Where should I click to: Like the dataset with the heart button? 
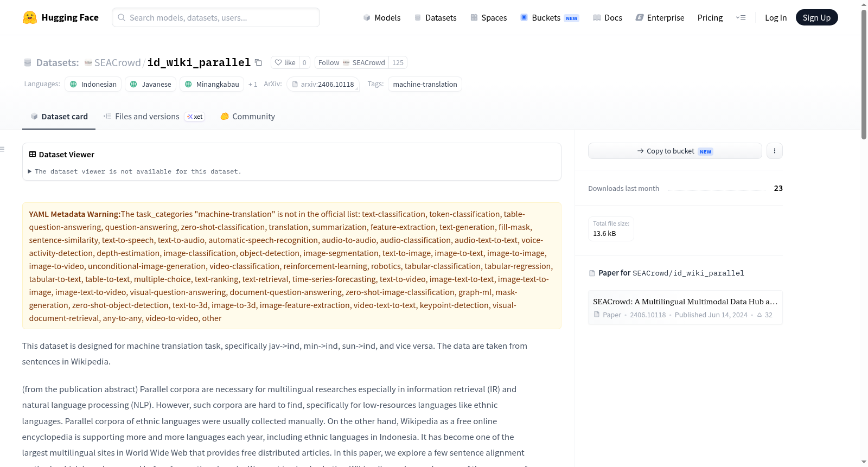click(285, 62)
